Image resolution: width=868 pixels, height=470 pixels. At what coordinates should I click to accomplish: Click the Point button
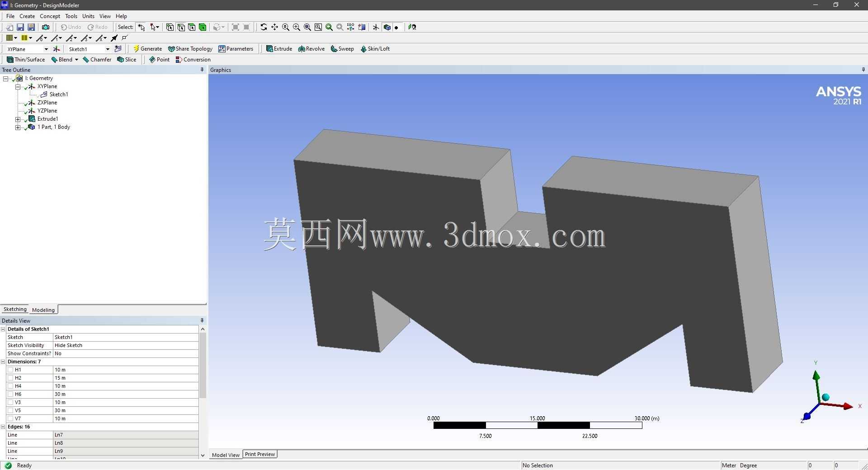tap(160, 60)
